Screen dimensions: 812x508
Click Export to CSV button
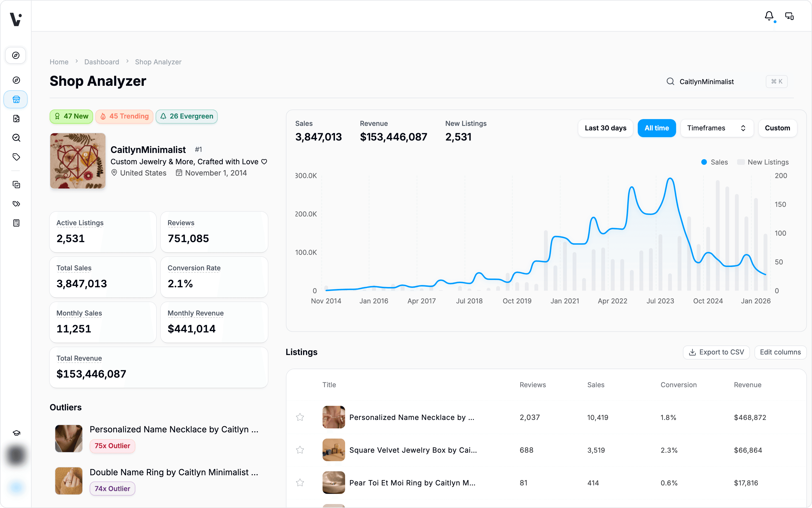(716, 352)
